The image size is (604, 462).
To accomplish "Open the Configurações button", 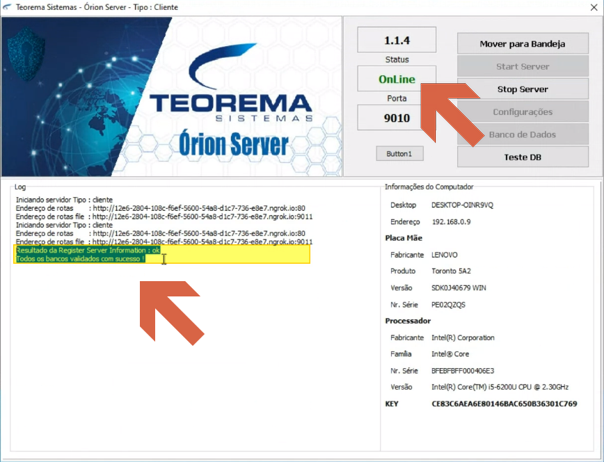I will tap(522, 112).
